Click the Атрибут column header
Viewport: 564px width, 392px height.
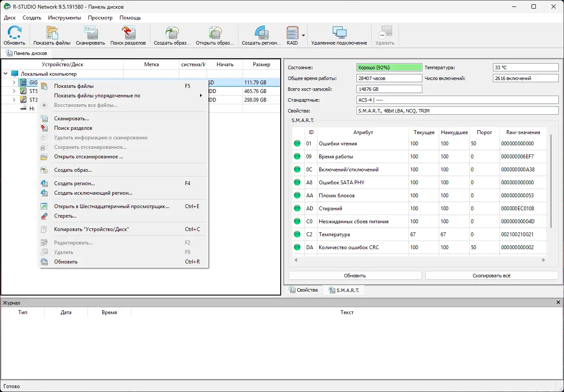click(x=363, y=132)
